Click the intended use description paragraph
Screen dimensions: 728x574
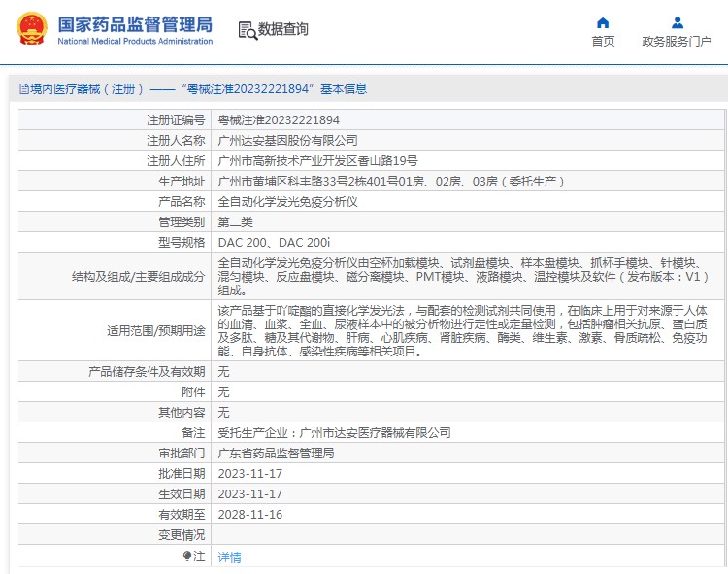[x=462, y=330]
